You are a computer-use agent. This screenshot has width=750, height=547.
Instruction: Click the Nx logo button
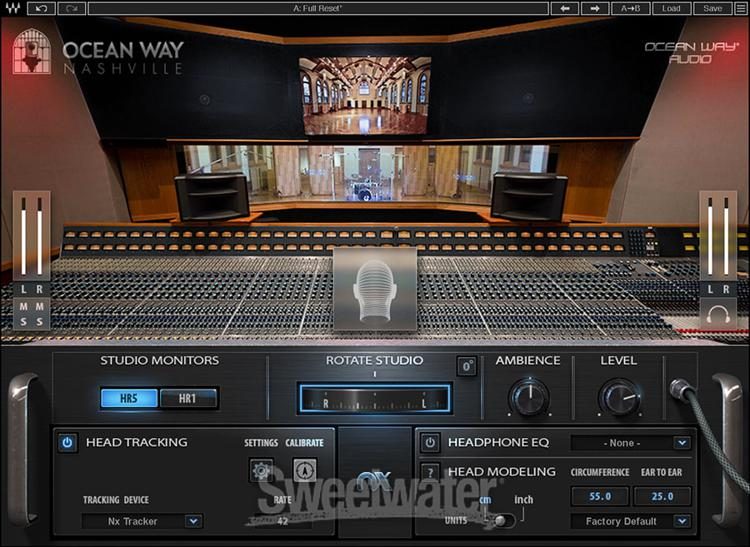(x=375, y=480)
